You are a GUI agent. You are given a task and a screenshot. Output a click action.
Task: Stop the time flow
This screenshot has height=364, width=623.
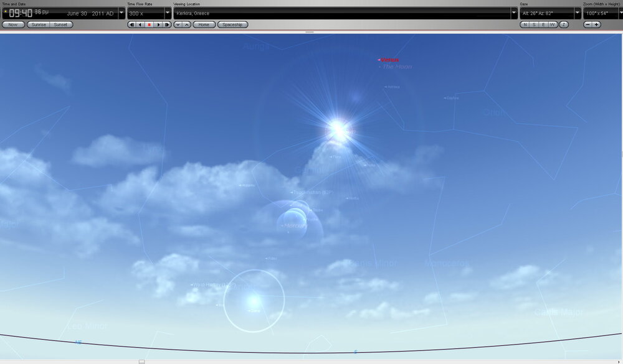click(x=148, y=24)
